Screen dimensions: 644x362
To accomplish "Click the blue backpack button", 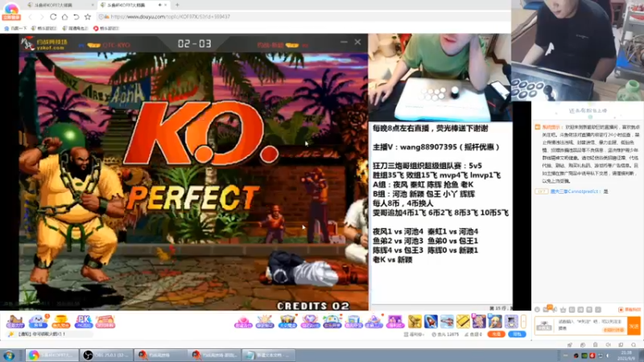I will [517, 335].
